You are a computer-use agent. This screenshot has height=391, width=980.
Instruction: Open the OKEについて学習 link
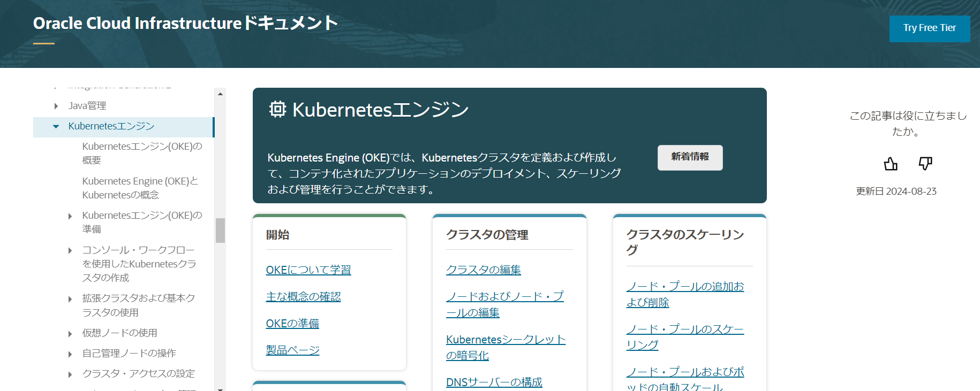[308, 270]
